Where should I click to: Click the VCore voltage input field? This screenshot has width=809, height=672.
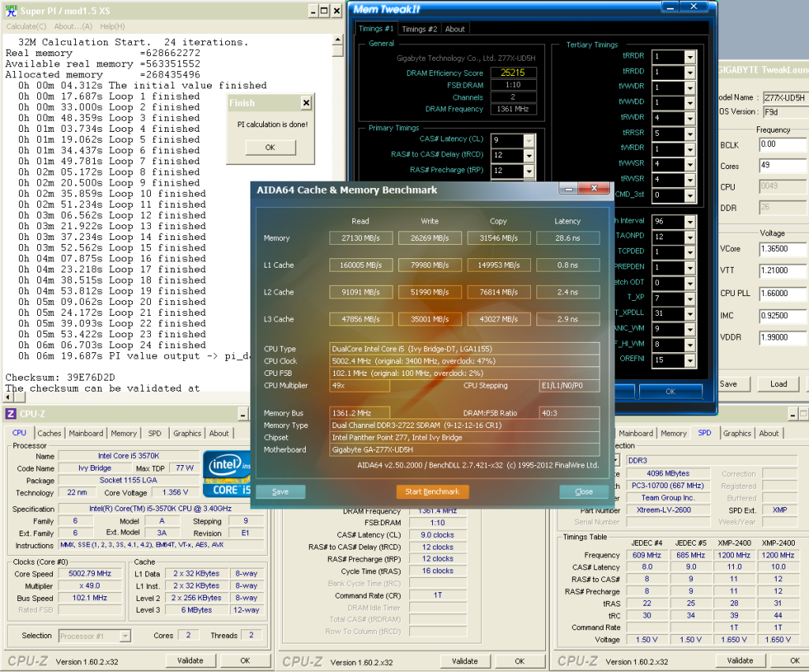[x=782, y=250]
